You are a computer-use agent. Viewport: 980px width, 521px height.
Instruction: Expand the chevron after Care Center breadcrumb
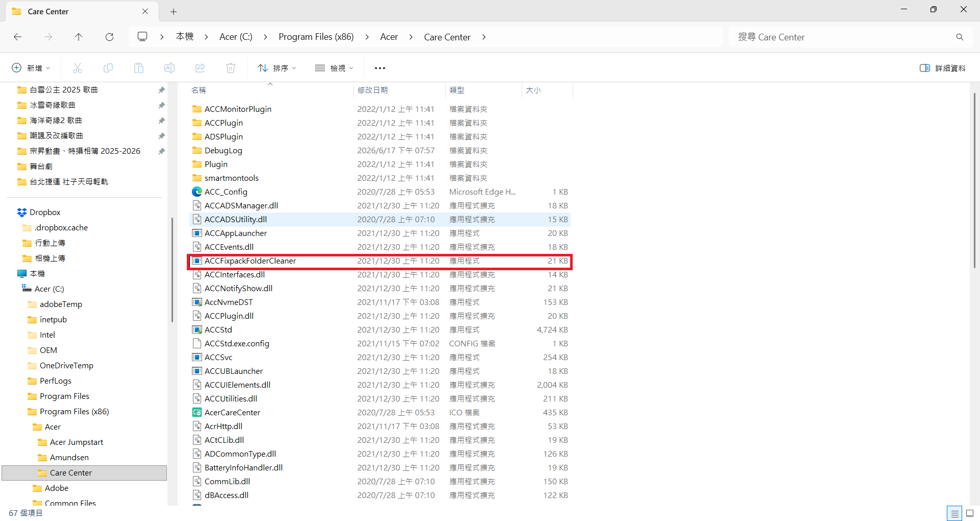point(484,37)
